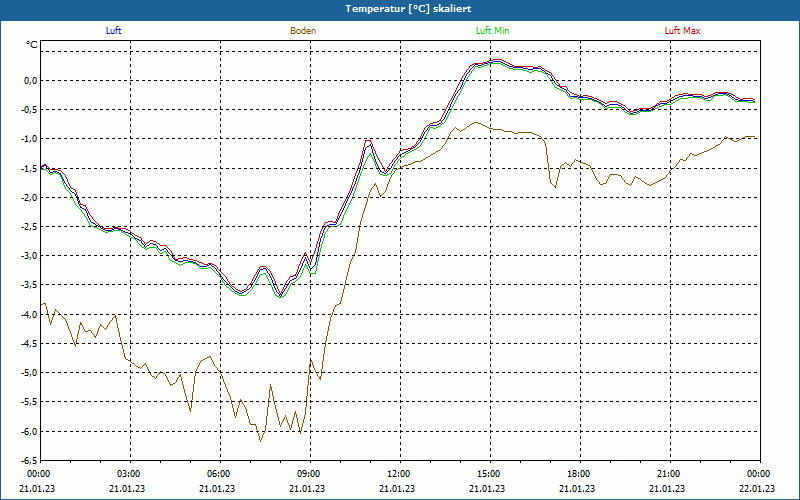The height and width of the screenshot is (500, 800).
Task: Click the -6,0 y-axis value
Action: pyautogui.click(x=30, y=431)
